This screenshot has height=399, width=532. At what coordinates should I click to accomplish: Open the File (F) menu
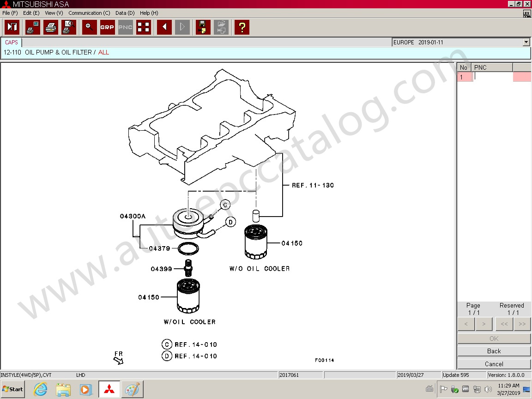10,13
